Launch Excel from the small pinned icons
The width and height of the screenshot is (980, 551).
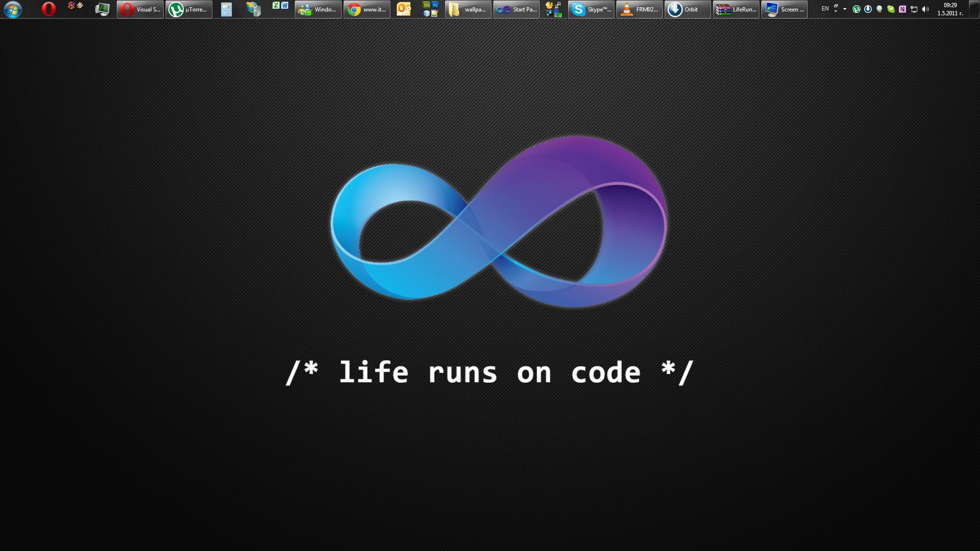point(276,5)
